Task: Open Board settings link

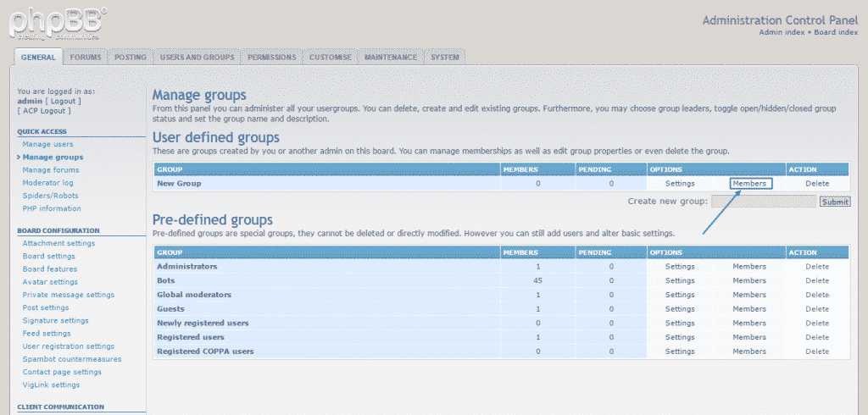Action: click(x=48, y=256)
